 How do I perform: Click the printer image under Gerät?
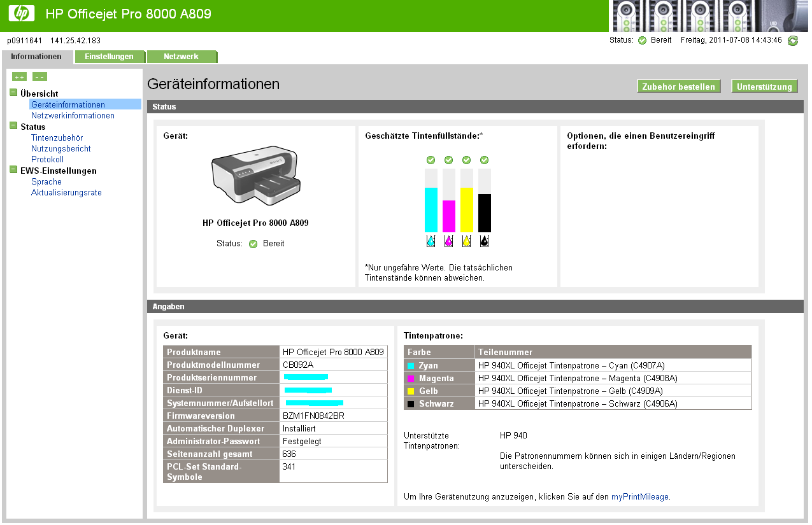[256, 177]
